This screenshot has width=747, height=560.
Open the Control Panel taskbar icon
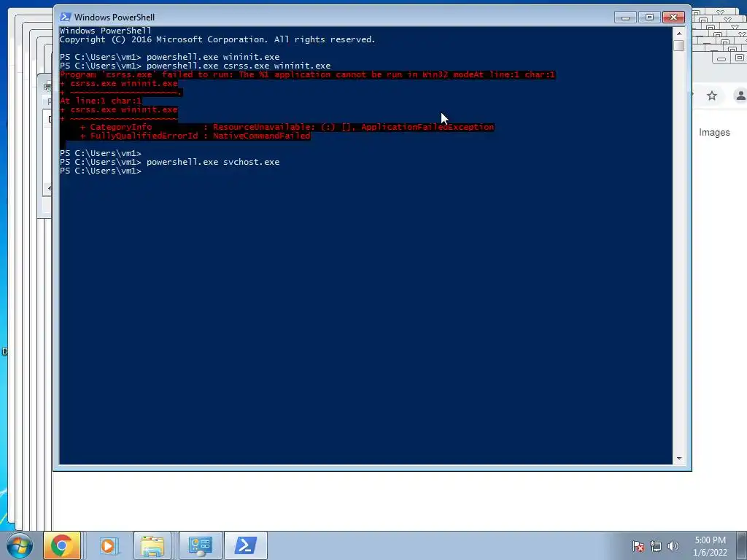(200, 545)
